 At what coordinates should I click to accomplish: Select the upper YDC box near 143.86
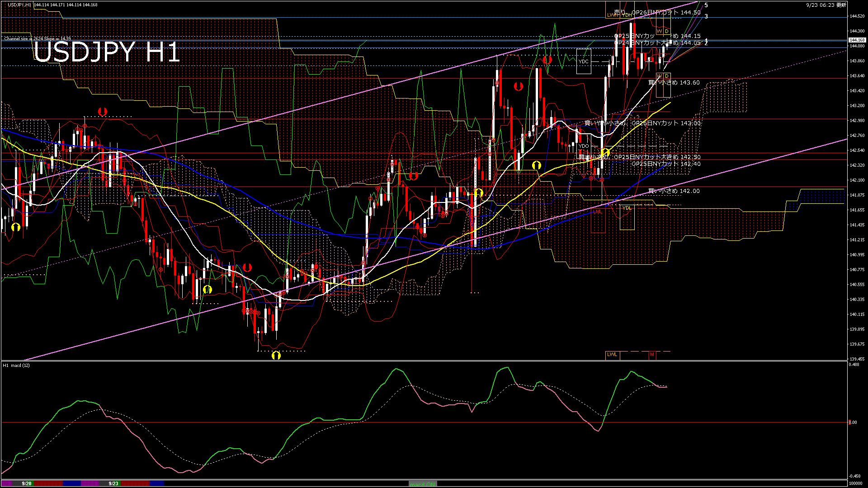(584, 61)
